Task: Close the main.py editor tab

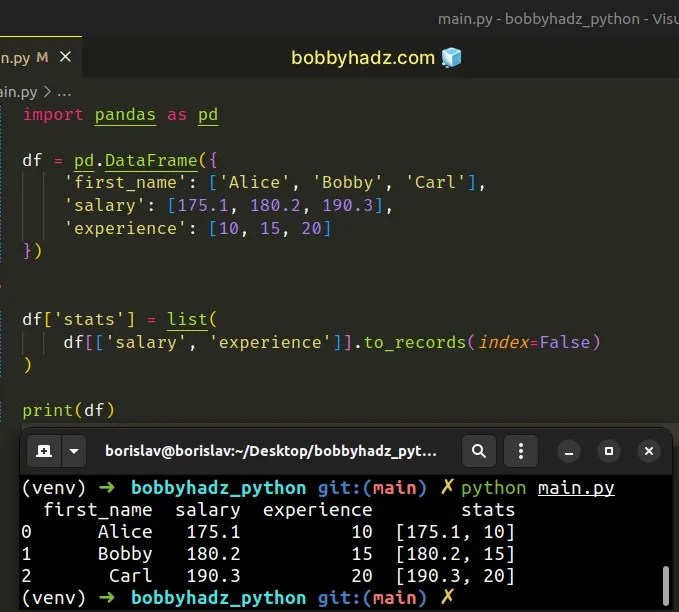Action: [x=65, y=57]
